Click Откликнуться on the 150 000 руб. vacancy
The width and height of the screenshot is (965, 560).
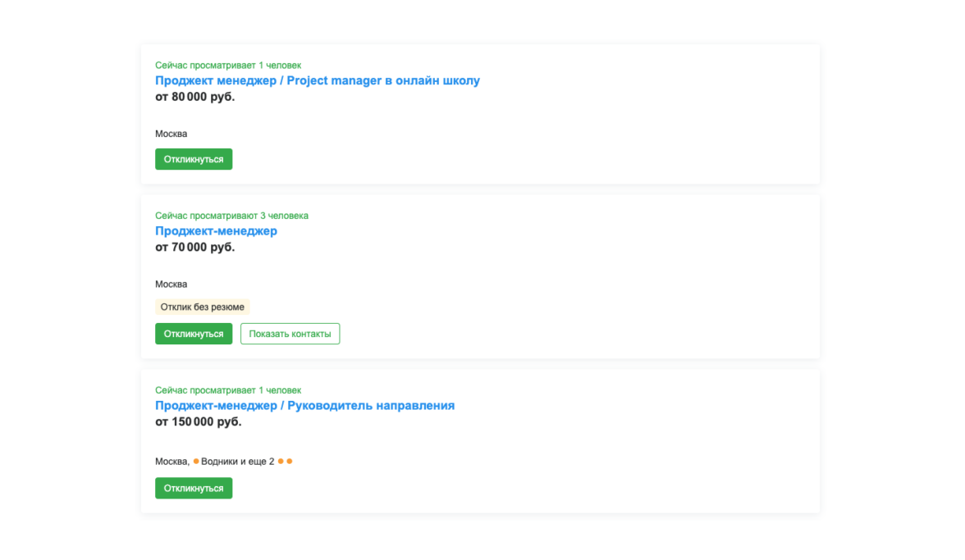pos(194,488)
